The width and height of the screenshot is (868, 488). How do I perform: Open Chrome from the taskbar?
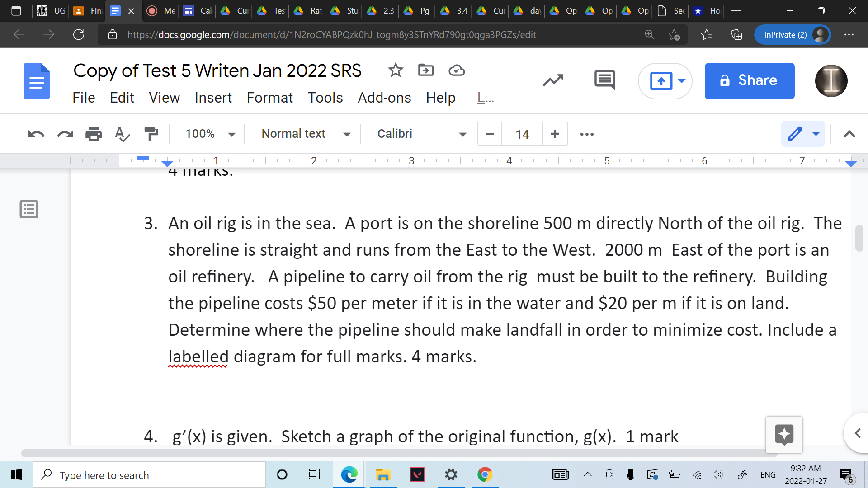(x=484, y=474)
